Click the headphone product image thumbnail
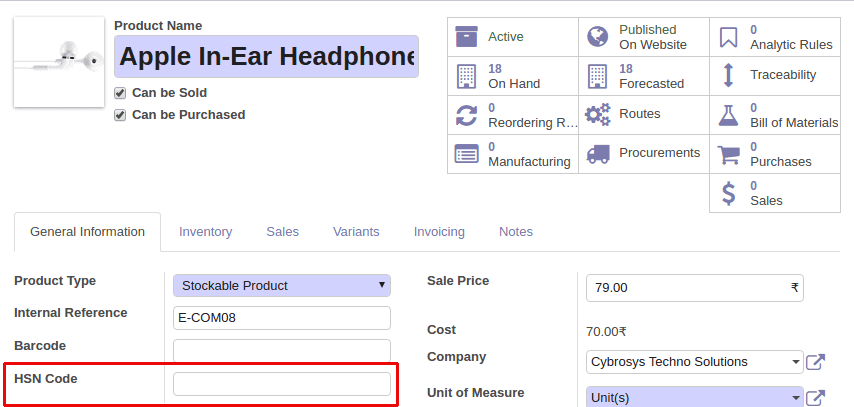 coord(59,62)
